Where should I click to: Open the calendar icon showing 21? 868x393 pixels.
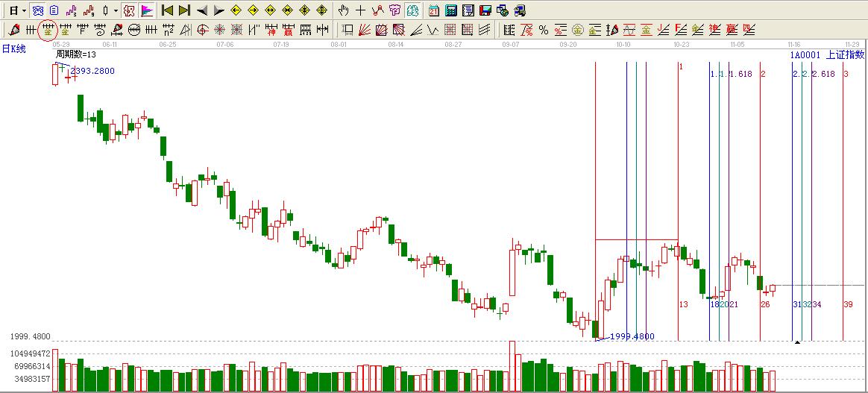pyautogui.click(x=434, y=10)
